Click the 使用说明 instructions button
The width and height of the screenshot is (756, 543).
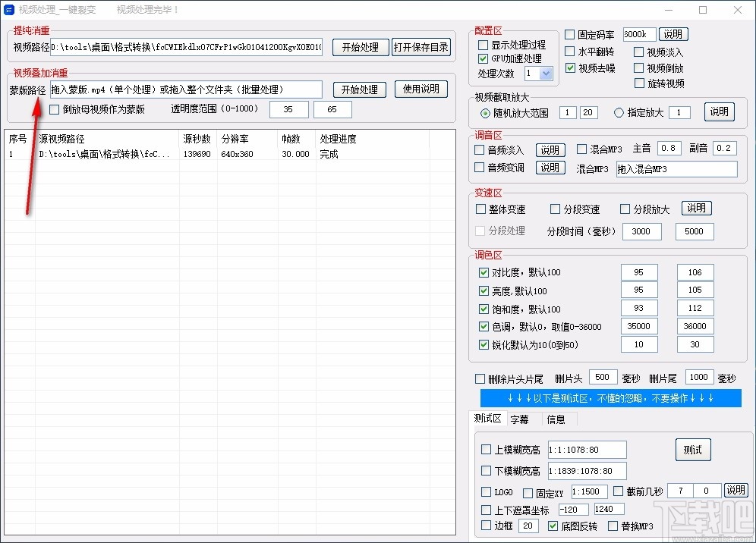421,89
